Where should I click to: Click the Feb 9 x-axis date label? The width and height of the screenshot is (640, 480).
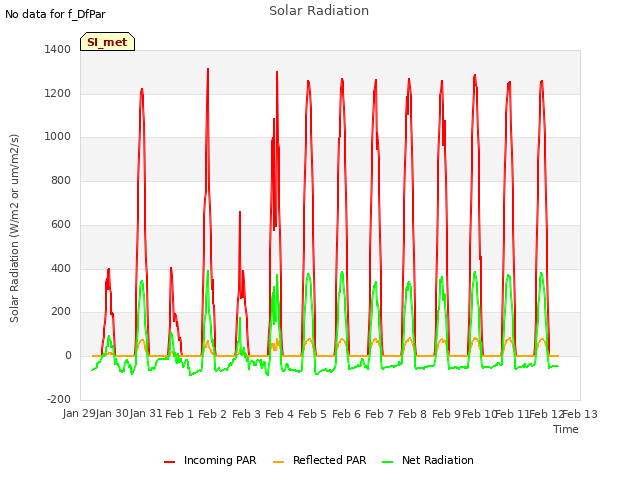click(446, 414)
